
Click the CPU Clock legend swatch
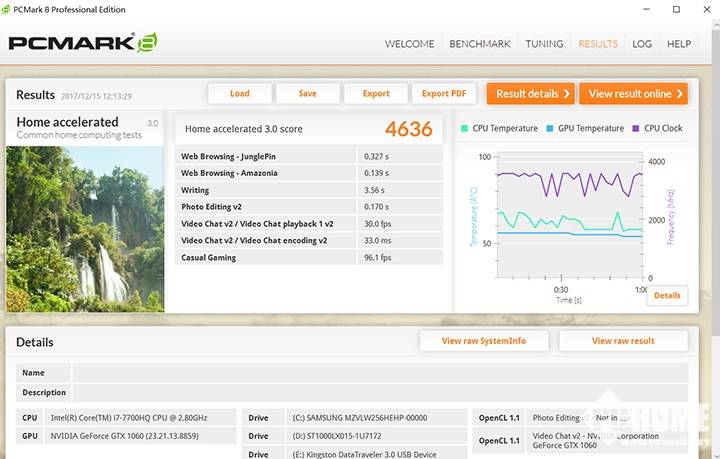point(636,129)
